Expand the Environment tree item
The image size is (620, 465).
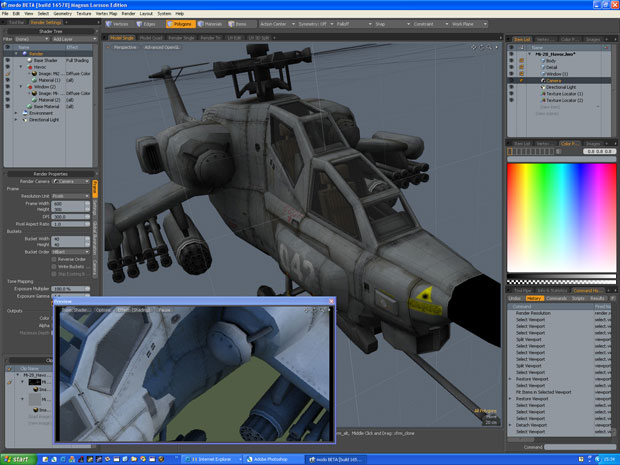point(17,113)
